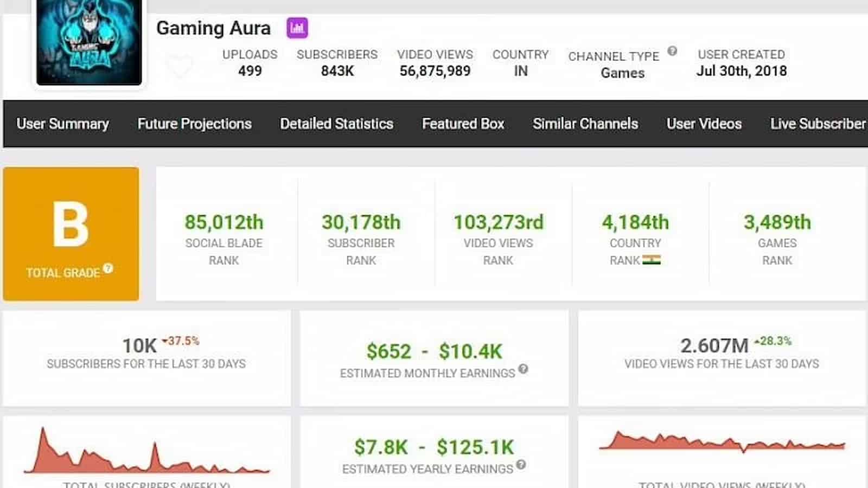Click the B total grade box
This screenshot has width=868, height=488.
pyautogui.click(x=71, y=234)
